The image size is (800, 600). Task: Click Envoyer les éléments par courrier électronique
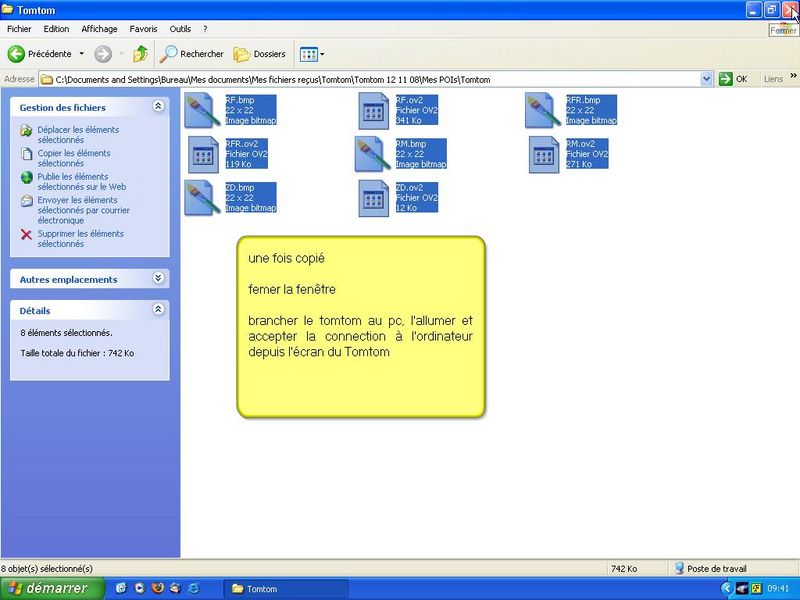[84, 210]
